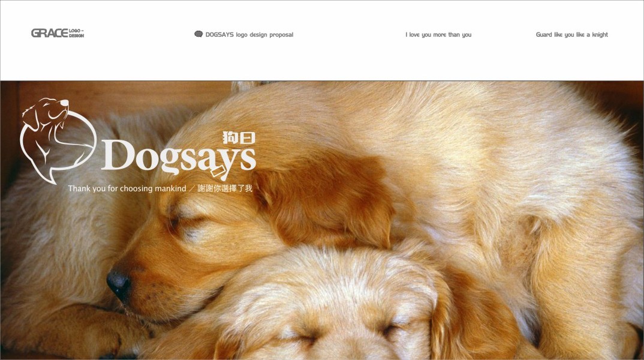The height and width of the screenshot is (360, 644).
Task: Select the I love you more than you text
Action: click(438, 35)
